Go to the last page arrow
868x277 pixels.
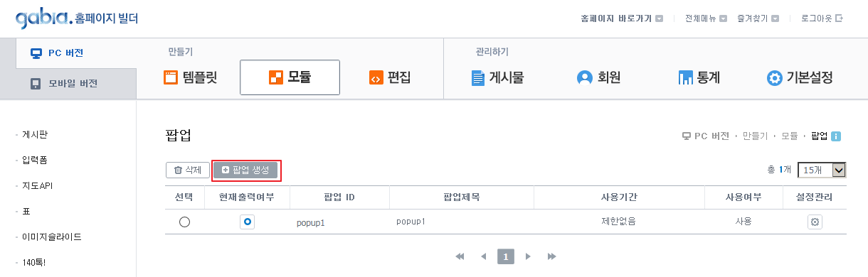pos(551,256)
